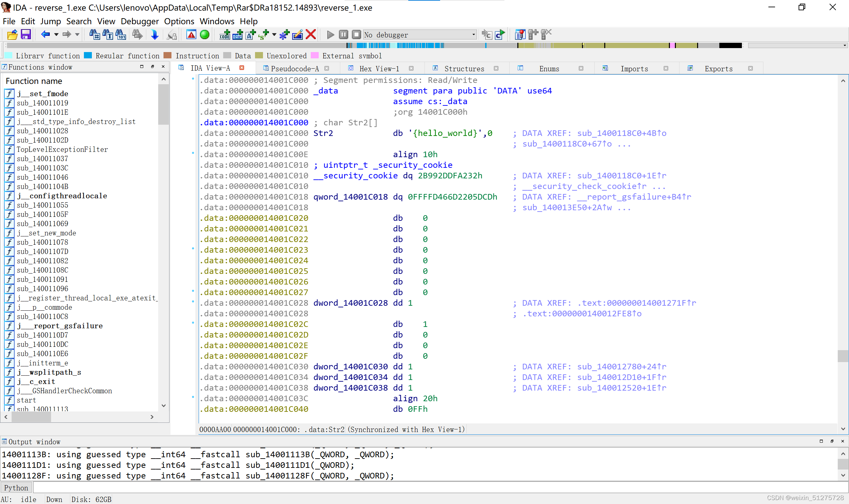This screenshot has width=849, height=504.
Task: Jump back with the blue left arrow
Action: coord(45,34)
